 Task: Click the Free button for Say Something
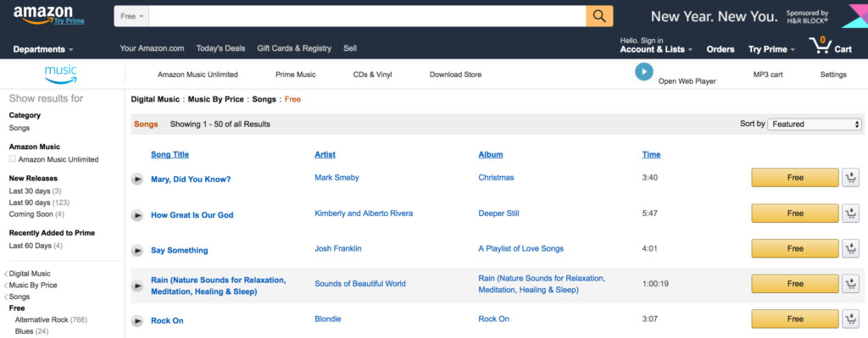795,249
